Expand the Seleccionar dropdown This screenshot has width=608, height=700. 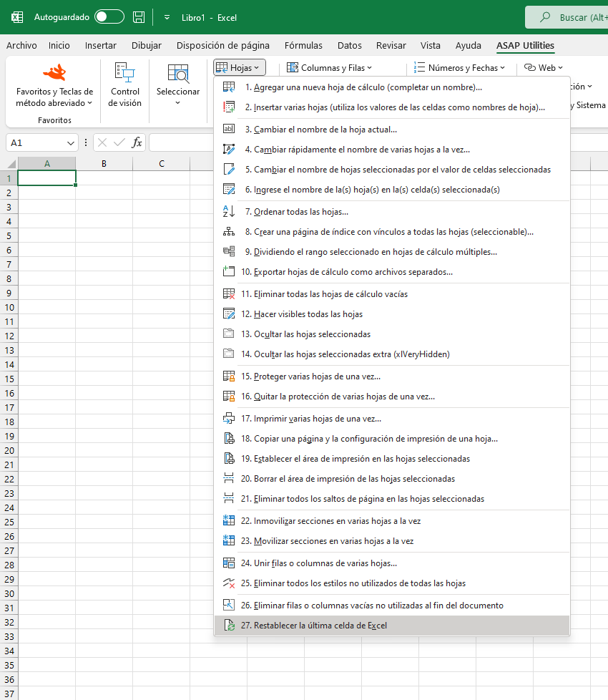coord(178,85)
